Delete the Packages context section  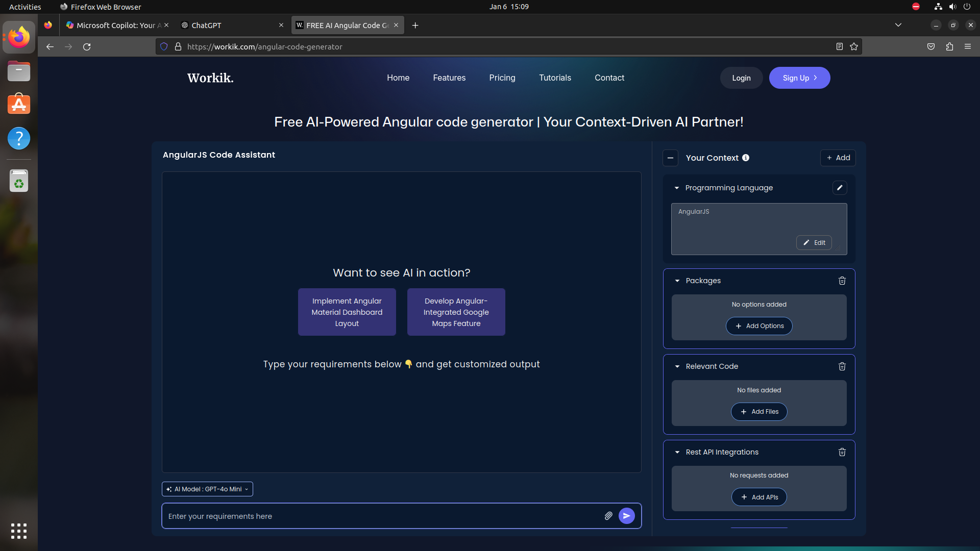click(842, 281)
